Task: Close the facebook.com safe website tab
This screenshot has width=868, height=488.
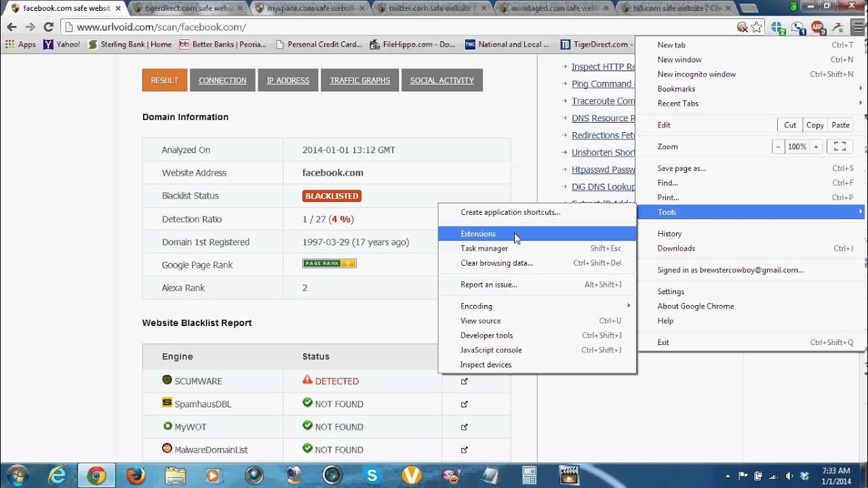Action: (x=117, y=8)
